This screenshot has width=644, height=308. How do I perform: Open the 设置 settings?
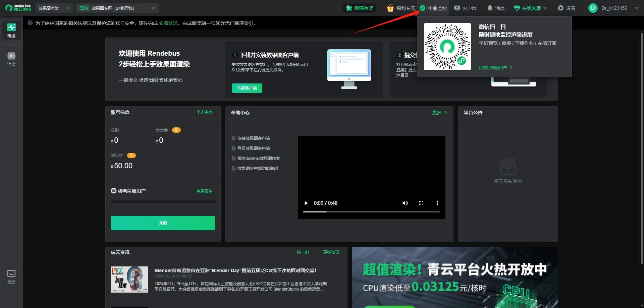point(567,8)
